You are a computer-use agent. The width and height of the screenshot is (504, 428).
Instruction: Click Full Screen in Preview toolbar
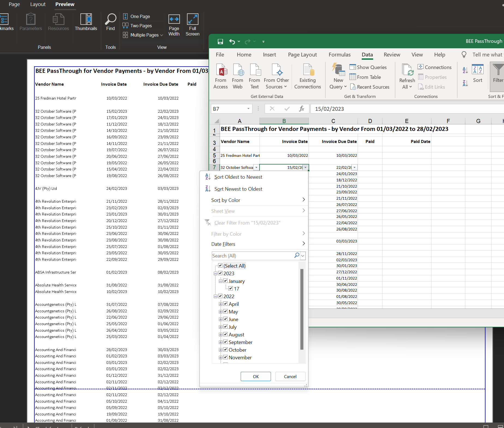(192, 25)
